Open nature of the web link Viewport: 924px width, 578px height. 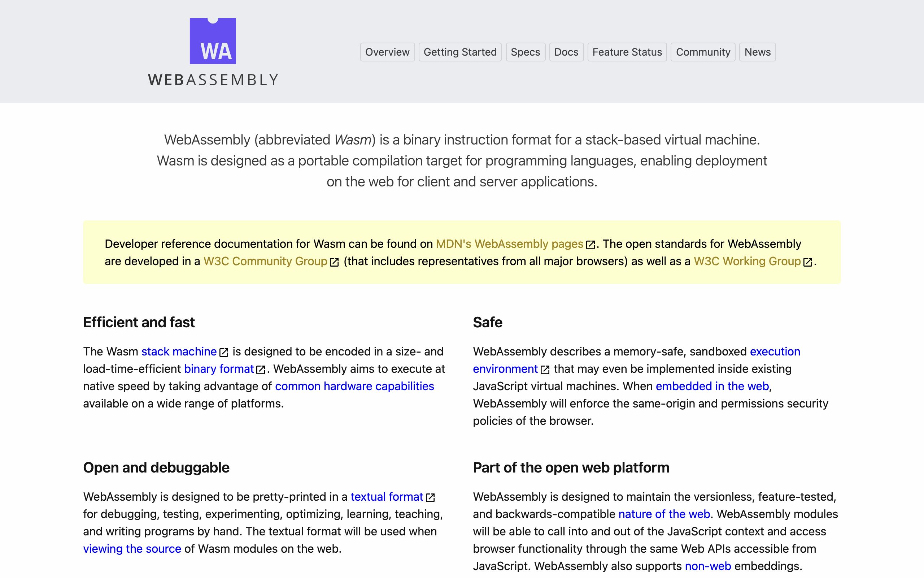(664, 514)
